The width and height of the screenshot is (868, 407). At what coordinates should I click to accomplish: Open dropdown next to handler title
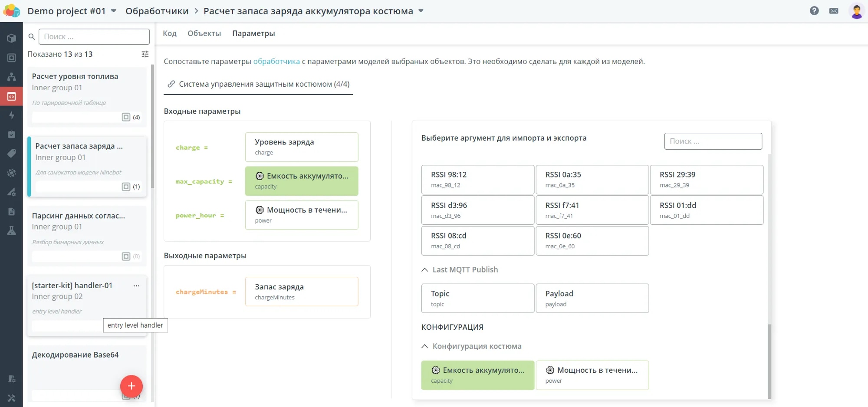[421, 11]
